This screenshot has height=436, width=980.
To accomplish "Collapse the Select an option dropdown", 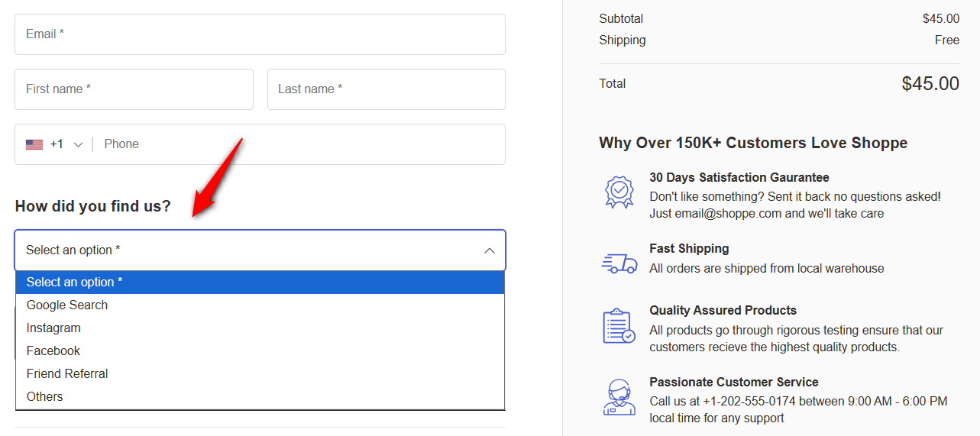I will 260,250.
